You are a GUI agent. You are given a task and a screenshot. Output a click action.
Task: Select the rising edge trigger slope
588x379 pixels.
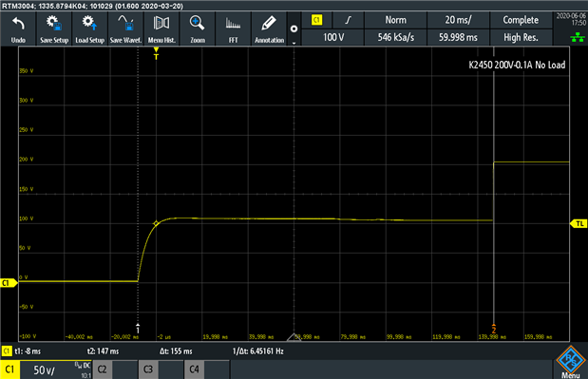(x=349, y=20)
